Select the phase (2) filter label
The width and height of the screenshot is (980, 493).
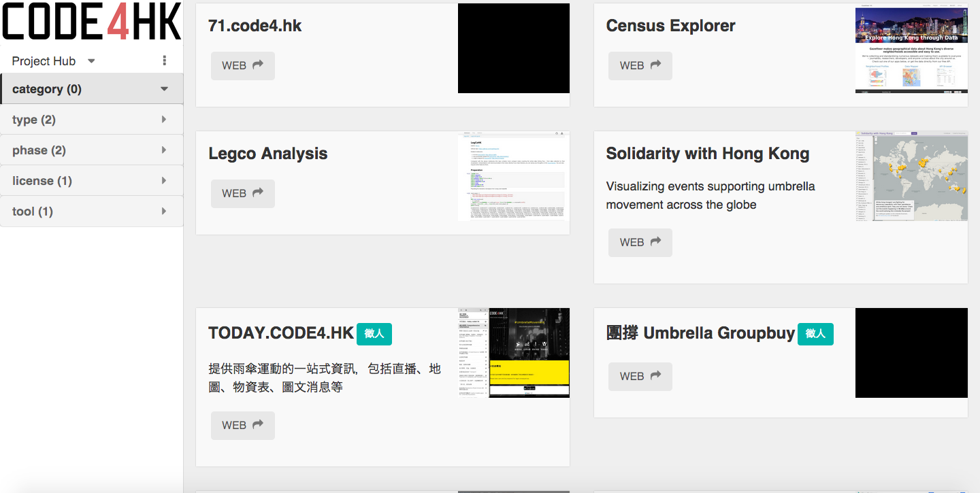(39, 150)
